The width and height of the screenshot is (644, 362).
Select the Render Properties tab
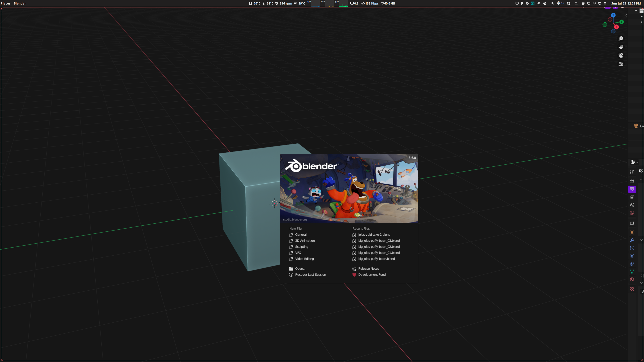click(x=632, y=181)
